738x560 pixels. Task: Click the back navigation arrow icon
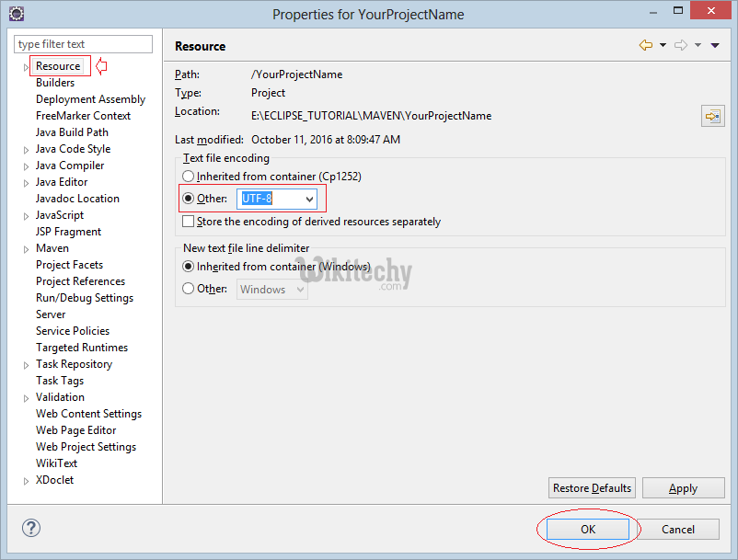click(x=646, y=45)
